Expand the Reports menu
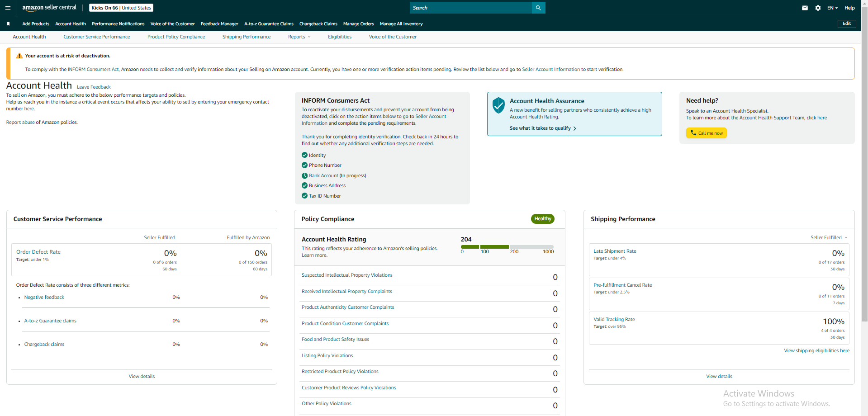This screenshot has width=868, height=416. pos(299,37)
